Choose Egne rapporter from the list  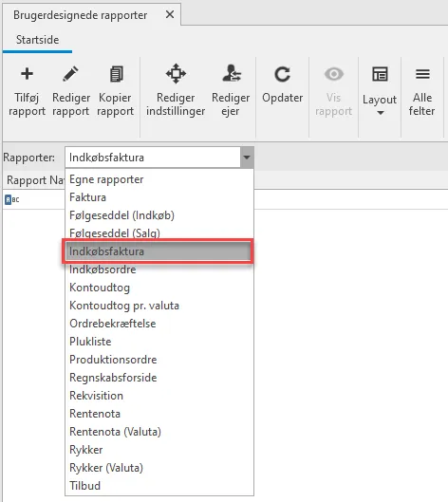pos(159,179)
